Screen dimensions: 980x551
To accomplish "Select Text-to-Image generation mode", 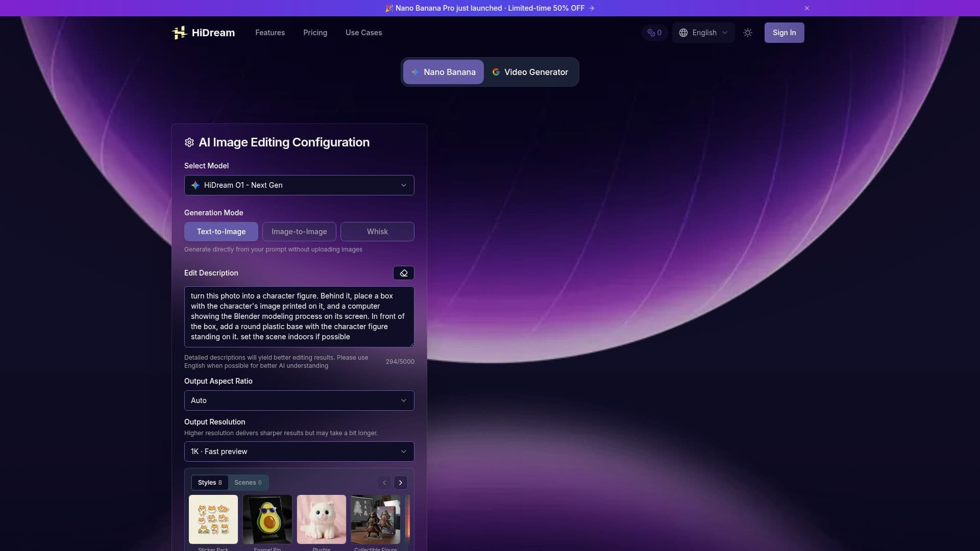I will point(221,232).
